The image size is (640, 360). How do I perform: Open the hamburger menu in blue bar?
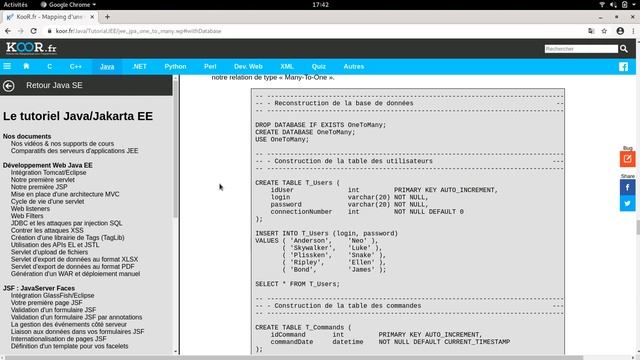point(7,66)
